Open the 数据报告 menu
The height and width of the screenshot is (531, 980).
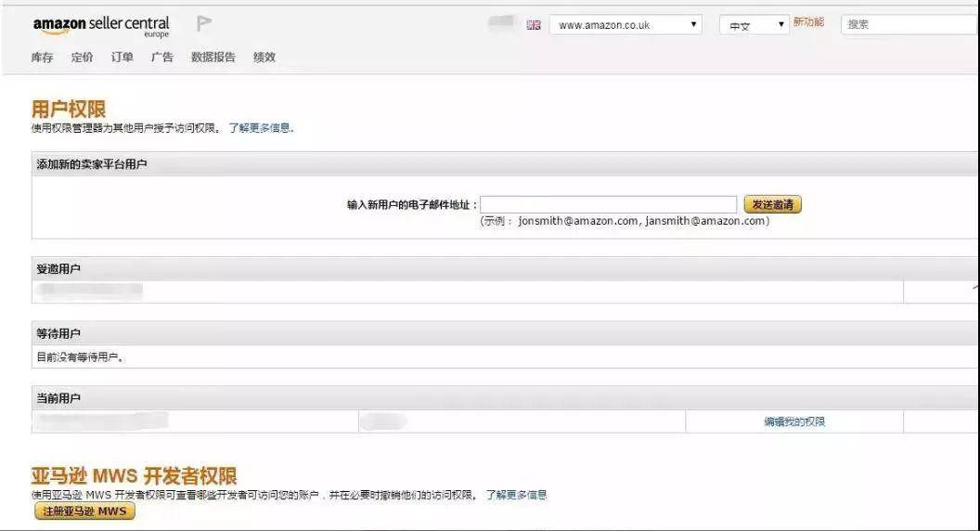click(x=213, y=57)
